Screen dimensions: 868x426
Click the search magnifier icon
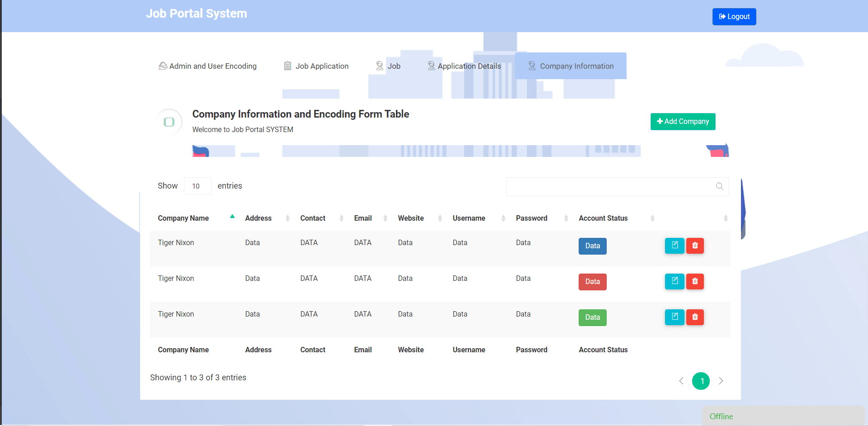point(719,186)
